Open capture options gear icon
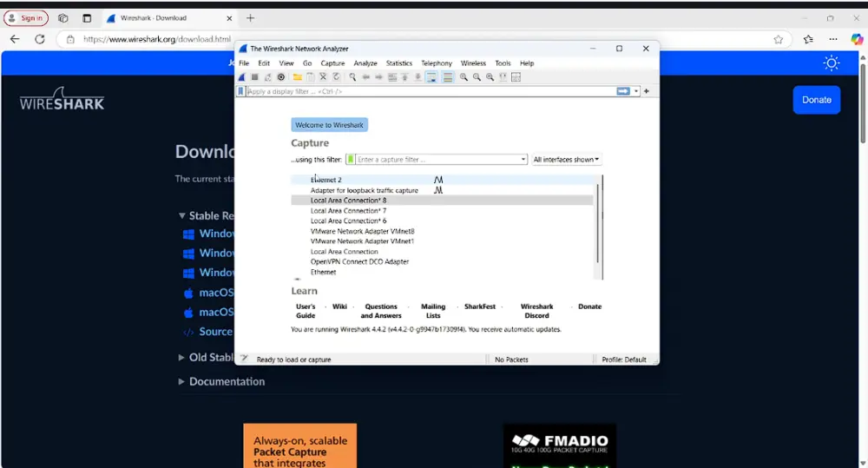 281,77
